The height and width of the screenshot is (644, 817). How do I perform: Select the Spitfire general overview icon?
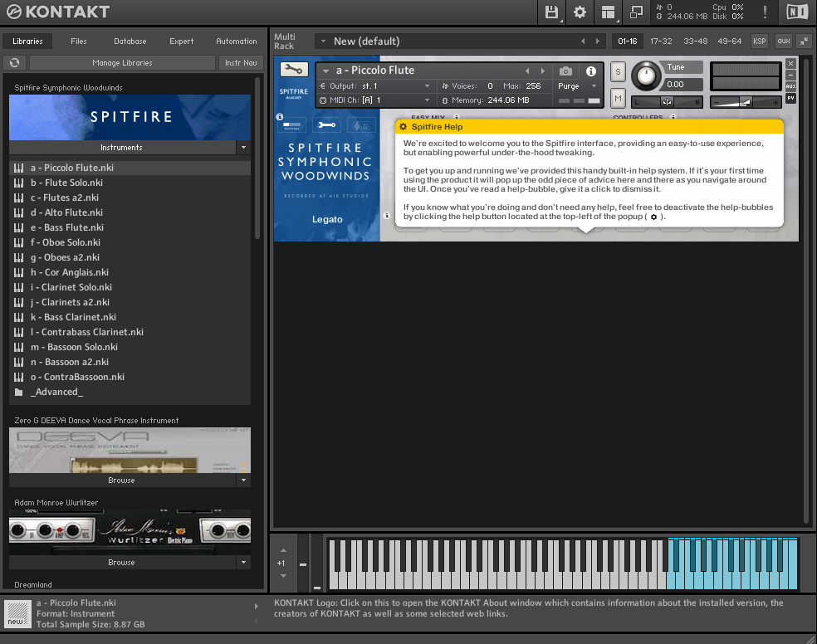point(291,125)
